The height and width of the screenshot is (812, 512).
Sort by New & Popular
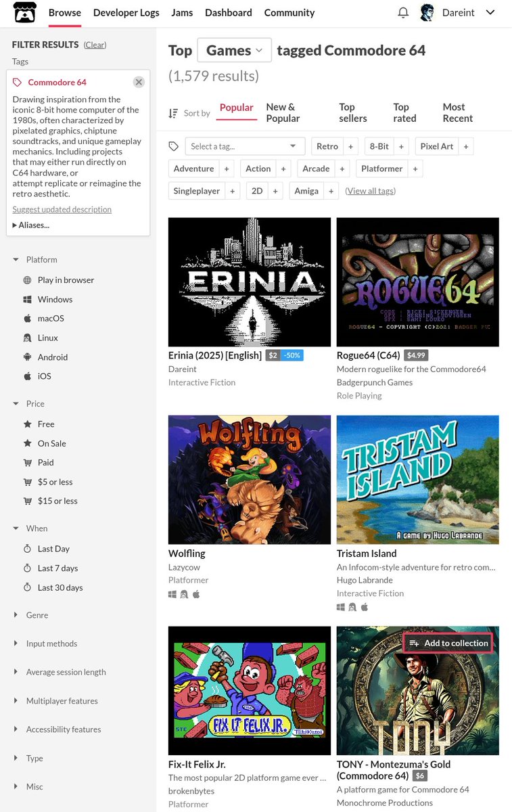pos(283,112)
